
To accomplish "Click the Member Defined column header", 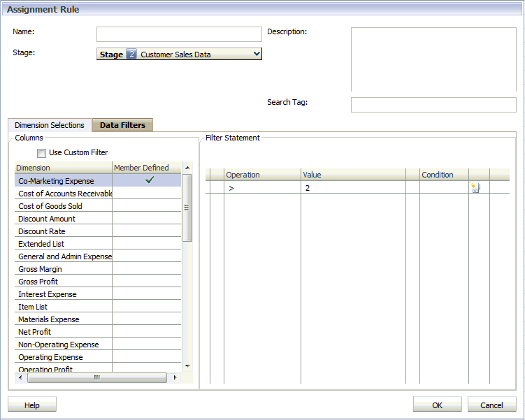I will click(x=147, y=168).
